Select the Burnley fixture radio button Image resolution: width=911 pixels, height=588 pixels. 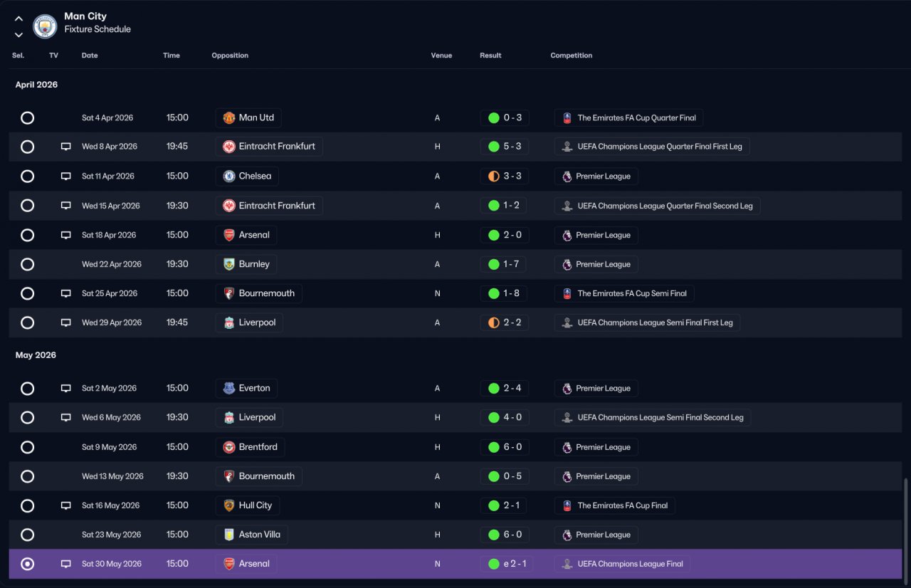tap(27, 264)
